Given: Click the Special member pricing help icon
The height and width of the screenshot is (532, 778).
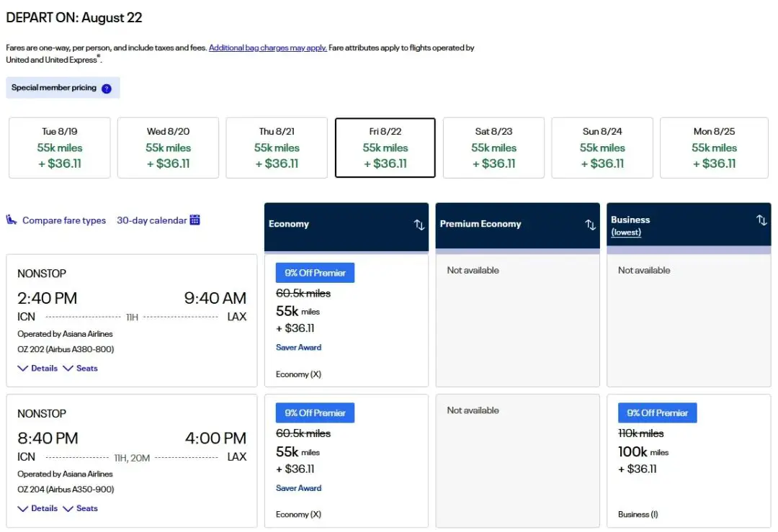Looking at the screenshot, I should pyautogui.click(x=107, y=89).
